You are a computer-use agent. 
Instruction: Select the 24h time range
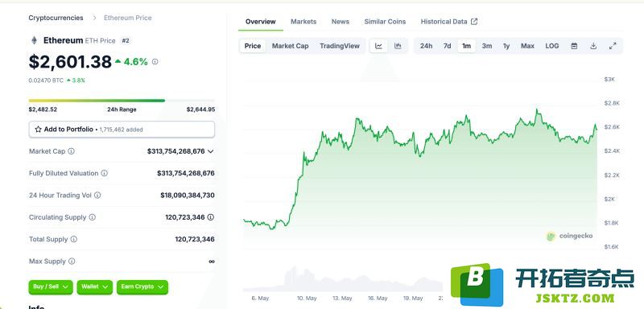point(426,46)
